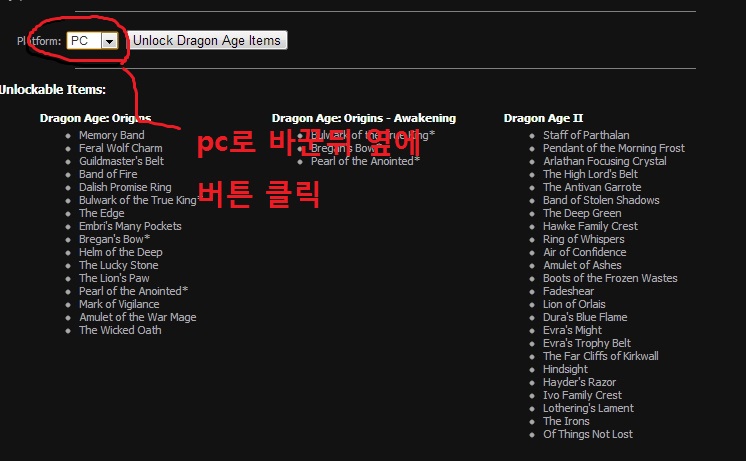
Task: Select 'Arlathan Focusing Crystal' item
Action: pyautogui.click(x=605, y=161)
